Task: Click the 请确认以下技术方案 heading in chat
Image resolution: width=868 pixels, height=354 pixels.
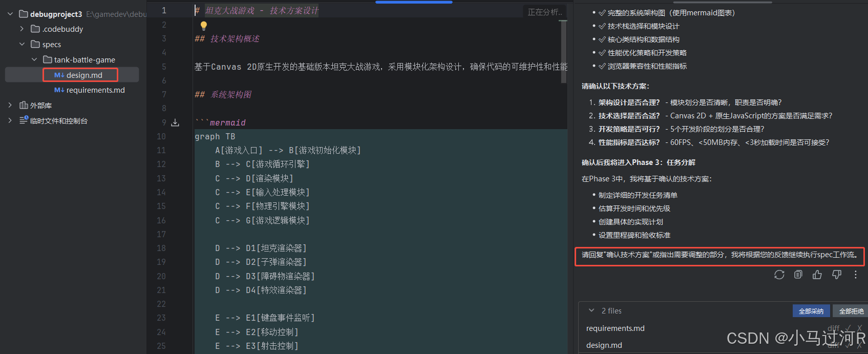Action: coord(615,86)
